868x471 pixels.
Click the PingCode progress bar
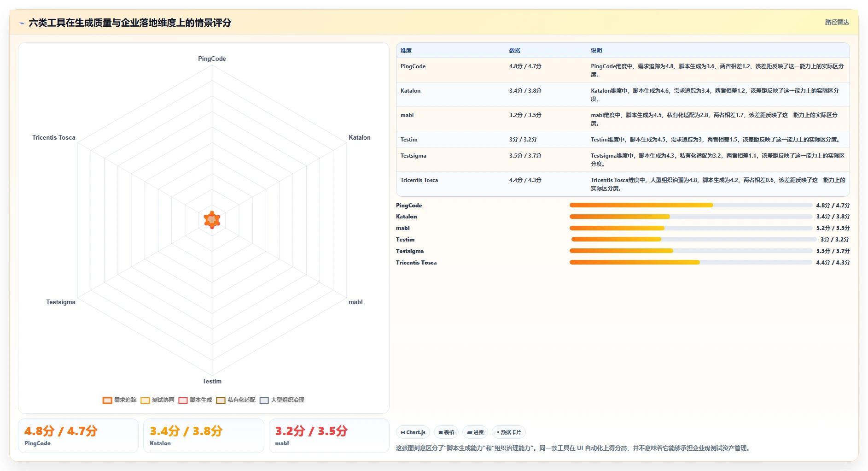691,205
